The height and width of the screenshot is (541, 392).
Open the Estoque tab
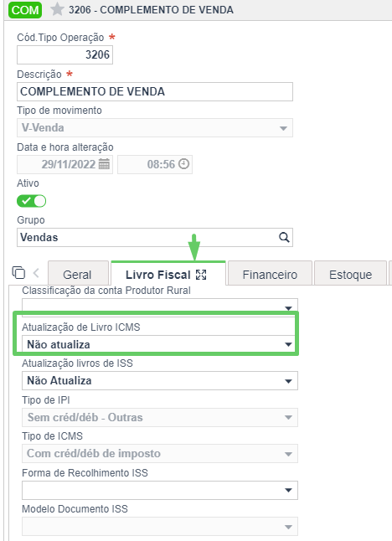tap(350, 275)
